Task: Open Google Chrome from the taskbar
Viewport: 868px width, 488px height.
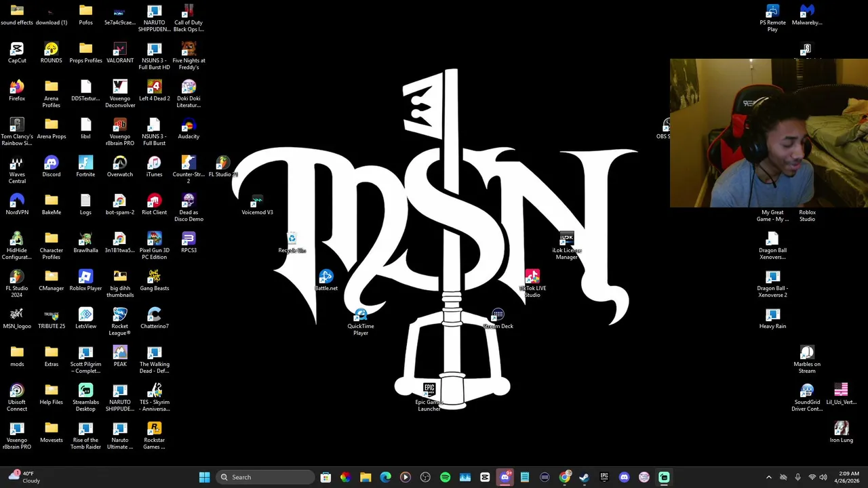Action: click(x=564, y=477)
